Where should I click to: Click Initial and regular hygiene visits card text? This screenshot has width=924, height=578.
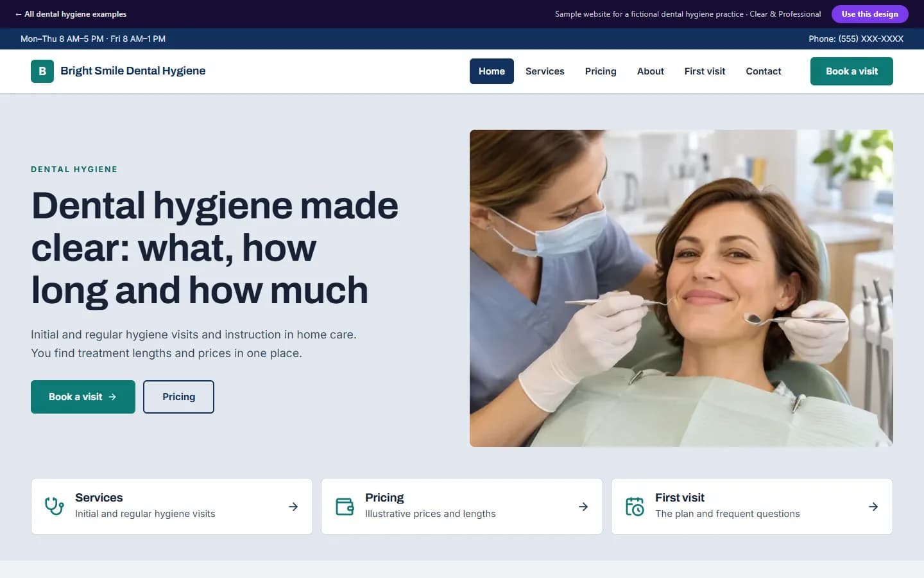pos(145,514)
